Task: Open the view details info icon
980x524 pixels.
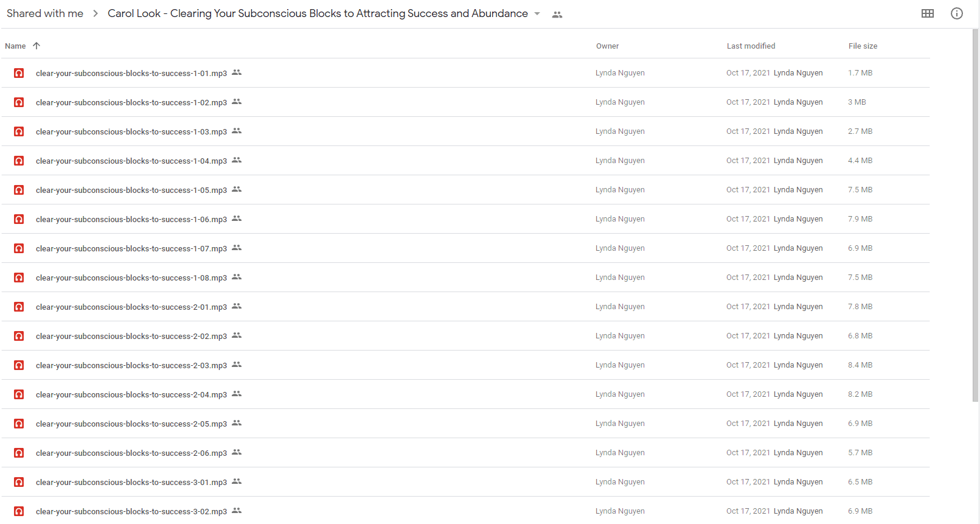Action: (957, 13)
